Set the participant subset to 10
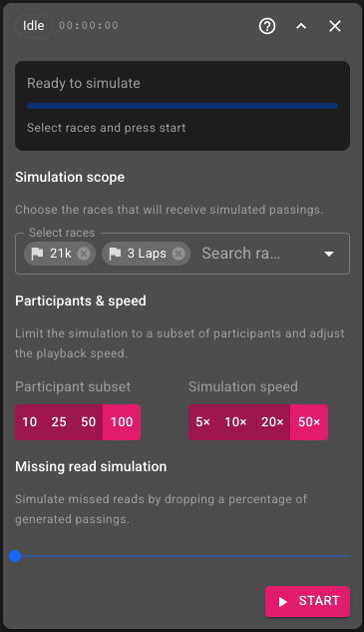 tap(29, 422)
